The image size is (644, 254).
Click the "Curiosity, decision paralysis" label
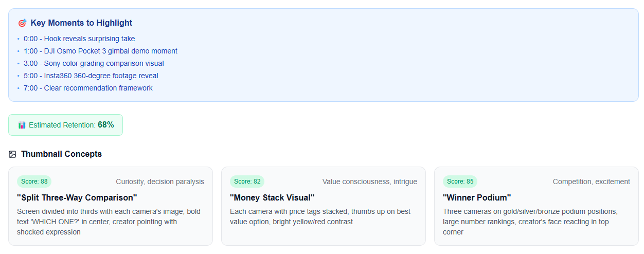click(160, 182)
